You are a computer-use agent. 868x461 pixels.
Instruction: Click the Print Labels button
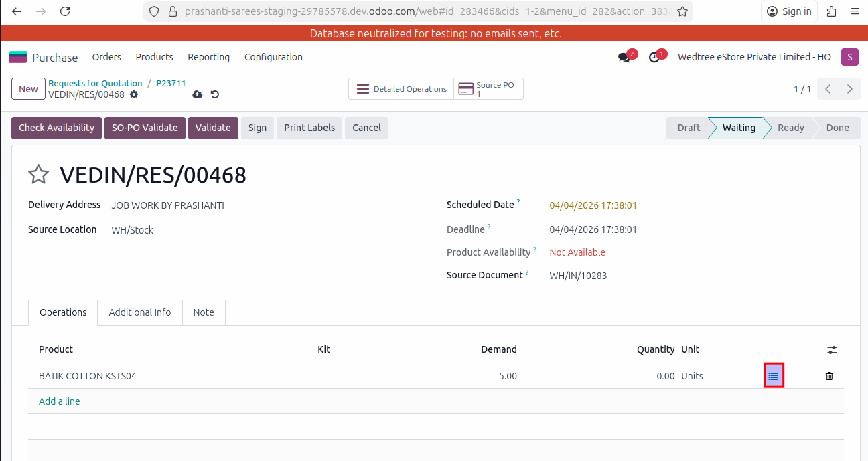click(309, 128)
